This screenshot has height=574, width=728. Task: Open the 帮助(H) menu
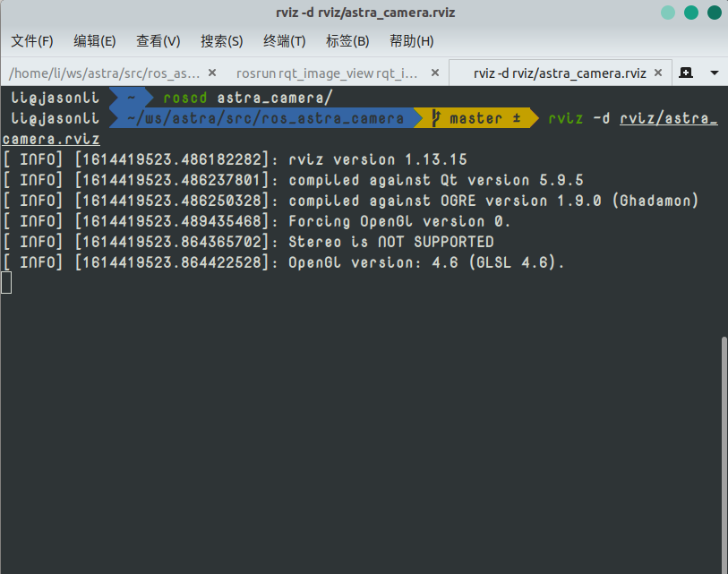click(x=411, y=41)
